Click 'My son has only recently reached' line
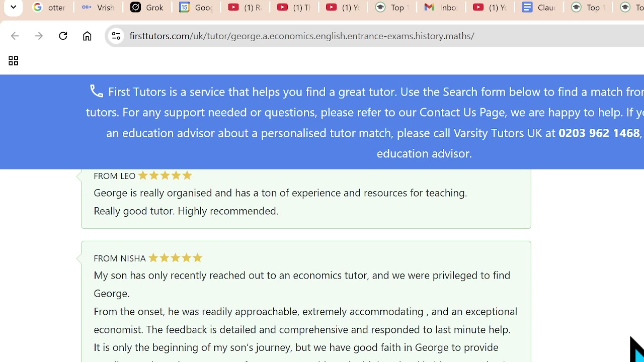 (x=302, y=275)
